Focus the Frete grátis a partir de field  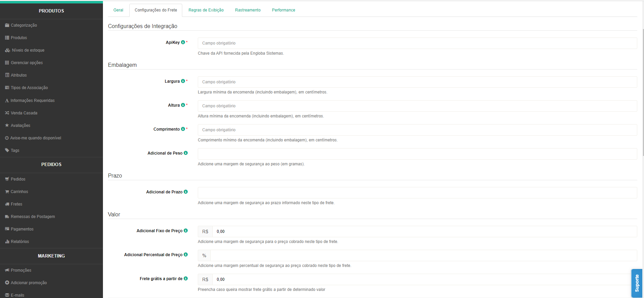coord(425,279)
